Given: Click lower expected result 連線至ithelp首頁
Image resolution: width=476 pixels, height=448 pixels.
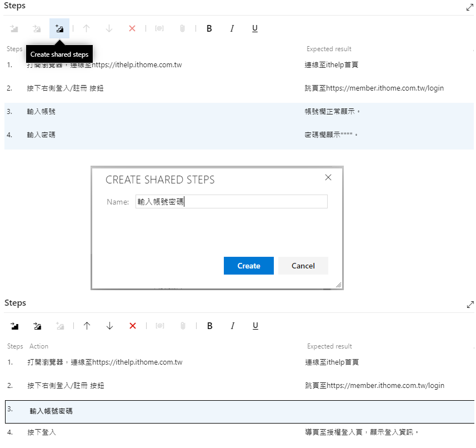Looking at the screenshot, I should tap(332, 362).
